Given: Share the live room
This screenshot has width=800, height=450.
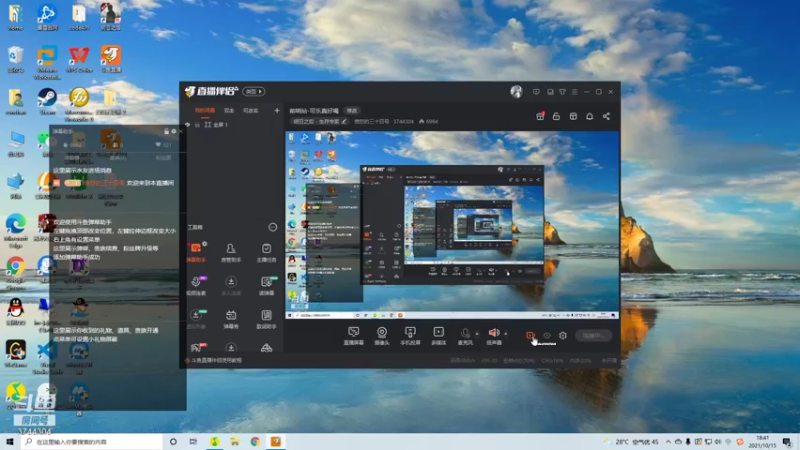Looking at the screenshot, I should coord(606,116).
